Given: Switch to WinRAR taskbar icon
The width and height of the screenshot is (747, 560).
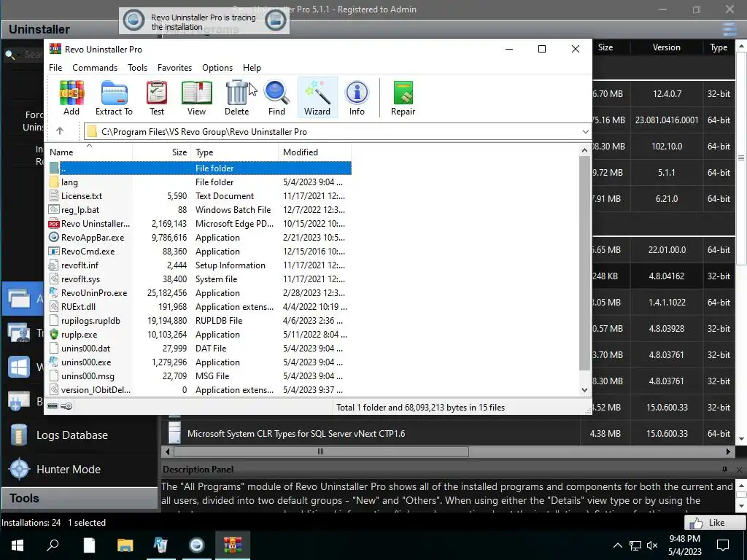Looking at the screenshot, I should 233,545.
